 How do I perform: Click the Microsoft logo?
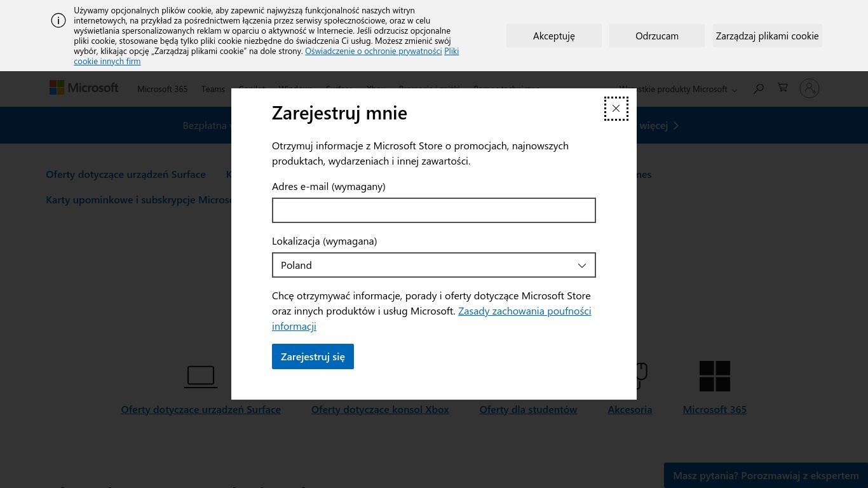point(84,88)
